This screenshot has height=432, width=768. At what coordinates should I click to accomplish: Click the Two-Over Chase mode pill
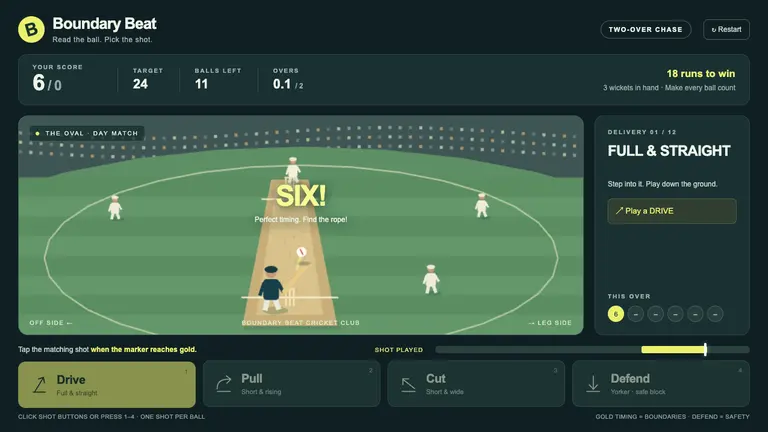646,29
